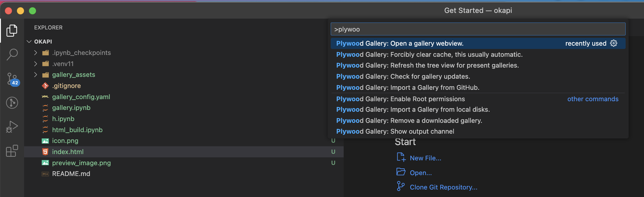The width and height of the screenshot is (644, 197).
Task: Click the U status badge of index.html
Action: [x=333, y=152]
